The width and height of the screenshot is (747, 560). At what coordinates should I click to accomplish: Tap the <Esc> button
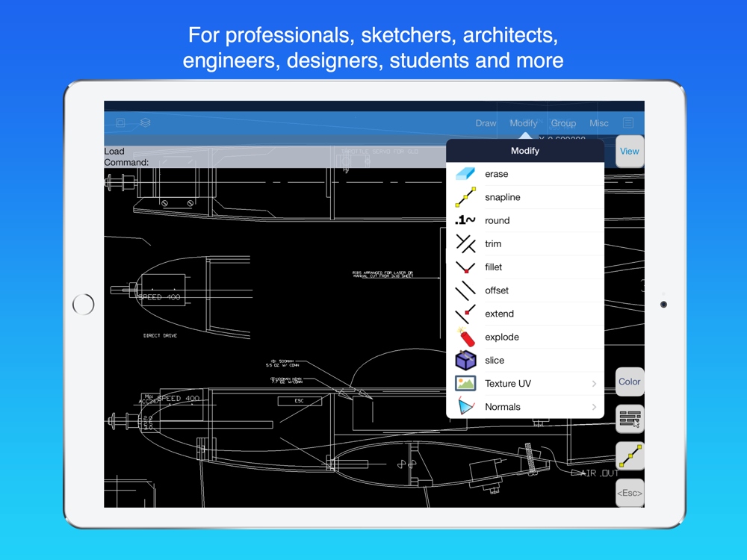(629, 493)
